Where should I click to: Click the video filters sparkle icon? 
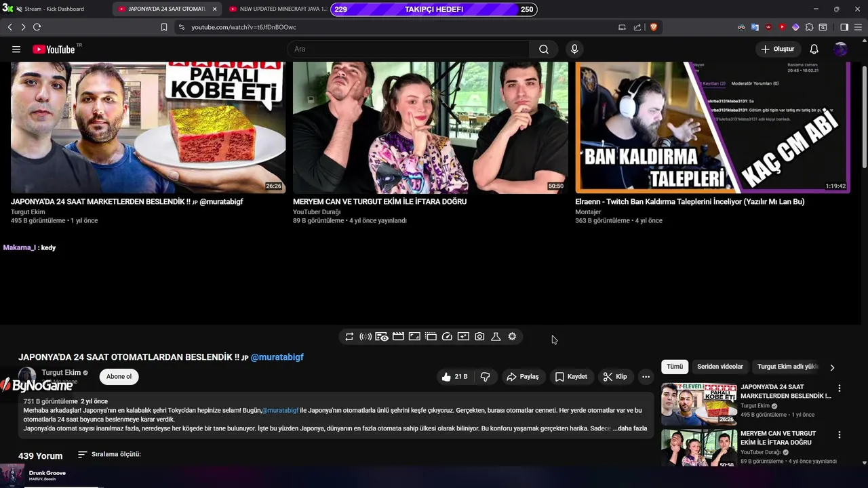coord(463,336)
